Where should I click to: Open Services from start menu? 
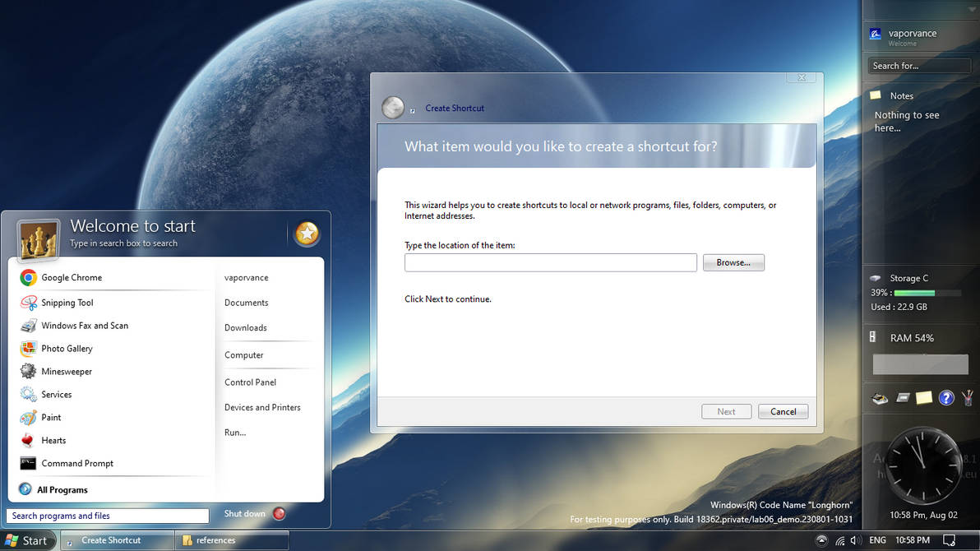pos(46,395)
